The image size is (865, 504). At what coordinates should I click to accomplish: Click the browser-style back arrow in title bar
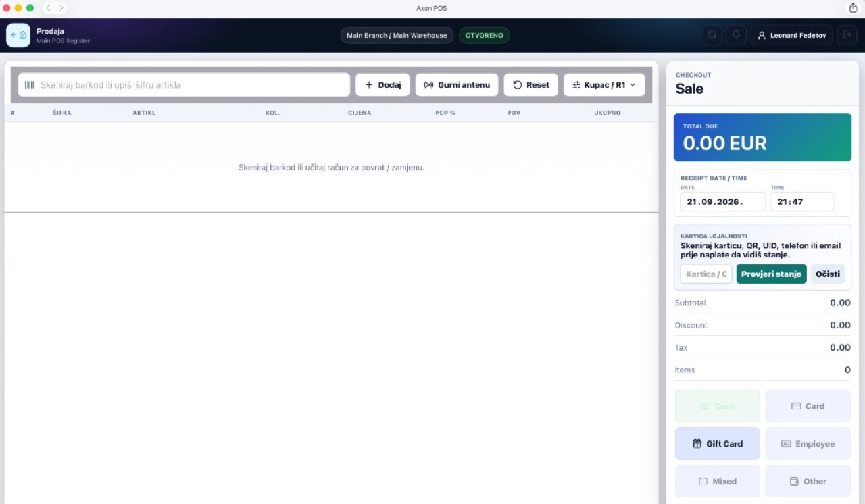pos(49,8)
